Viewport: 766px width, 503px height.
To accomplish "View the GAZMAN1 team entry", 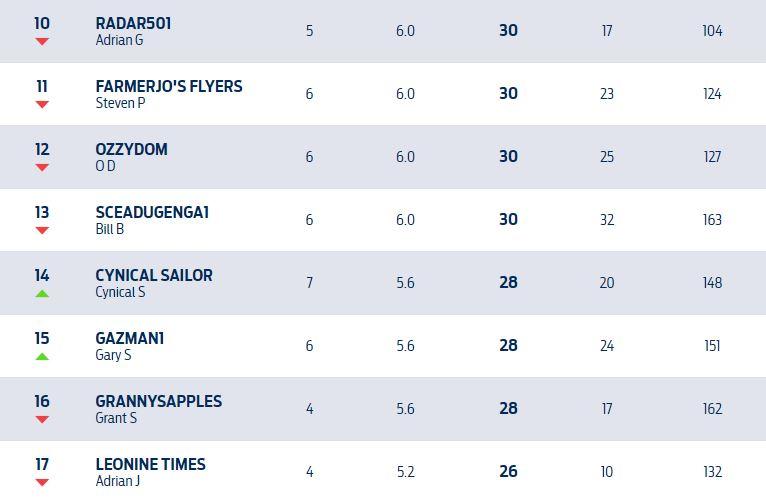I will (x=130, y=338).
